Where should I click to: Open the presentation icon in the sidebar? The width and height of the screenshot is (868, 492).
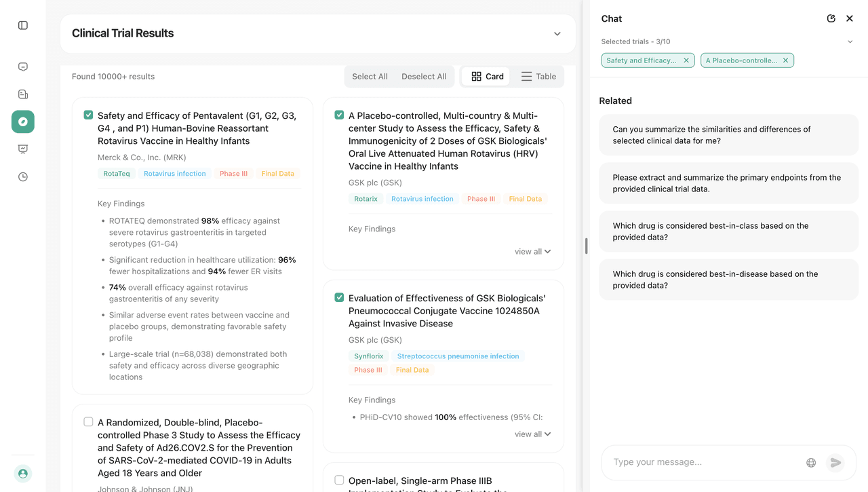22,149
